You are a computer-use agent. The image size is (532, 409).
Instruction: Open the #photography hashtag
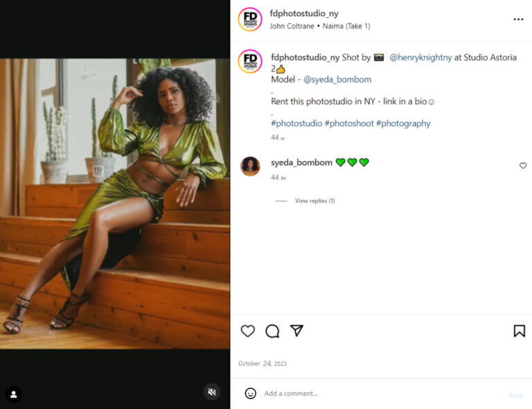[403, 123]
